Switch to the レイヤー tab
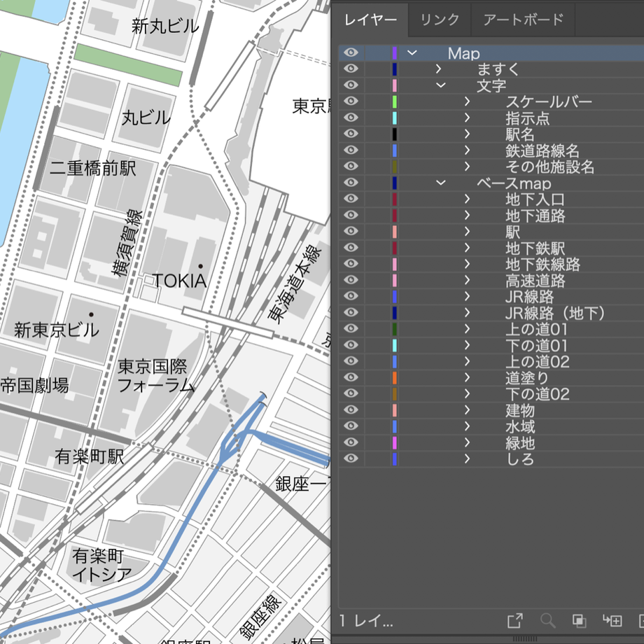644x644 pixels. [370, 20]
